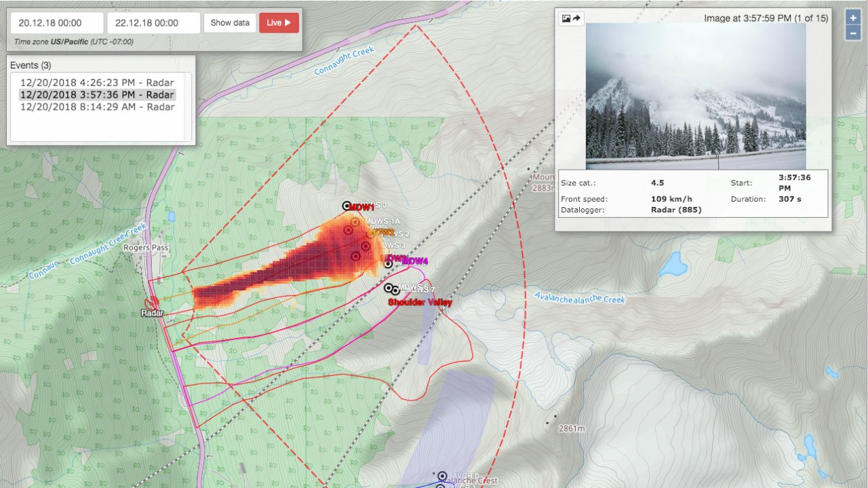Click the end date field 22.12.18
The height and width of the screenshot is (488, 868).
tap(153, 22)
